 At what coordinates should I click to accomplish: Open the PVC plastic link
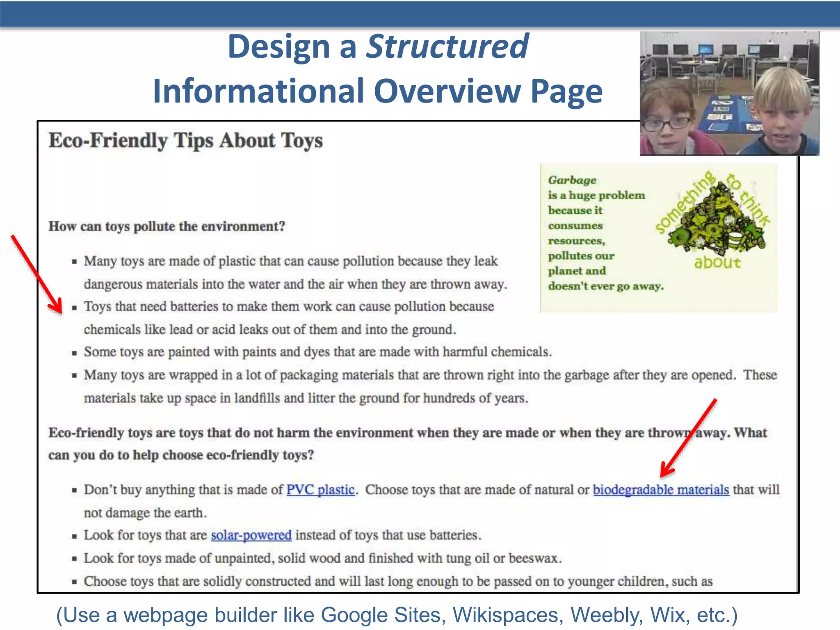(320, 490)
